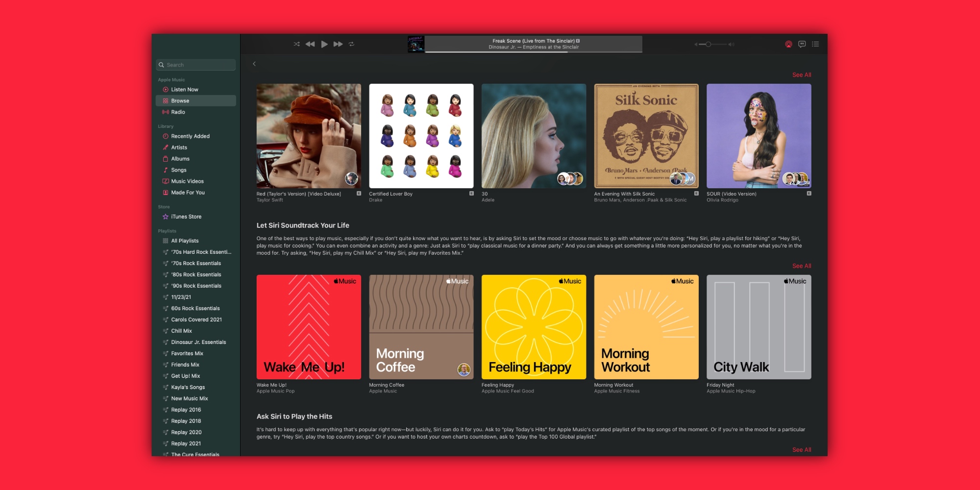The image size is (980, 490).
Task: Skip to the next track
Action: pyautogui.click(x=338, y=44)
